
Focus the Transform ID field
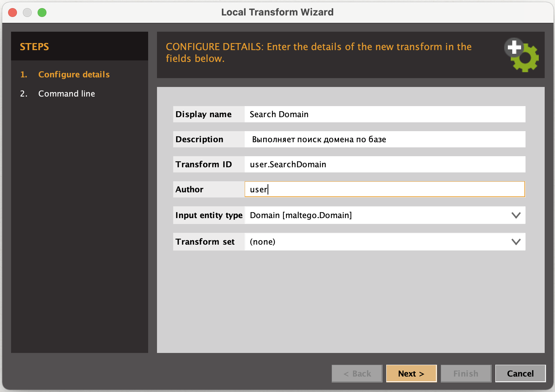click(x=385, y=164)
